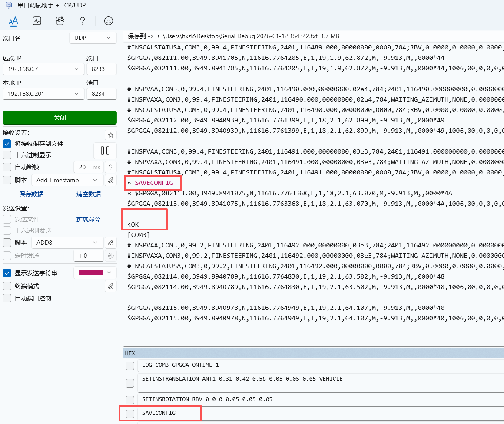Edit the Add Timestamp script pencil icon
The width and height of the screenshot is (504, 424).
tap(111, 180)
